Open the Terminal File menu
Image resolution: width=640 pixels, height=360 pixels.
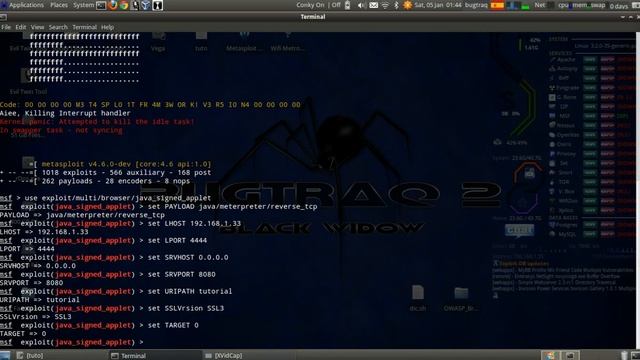point(6,27)
